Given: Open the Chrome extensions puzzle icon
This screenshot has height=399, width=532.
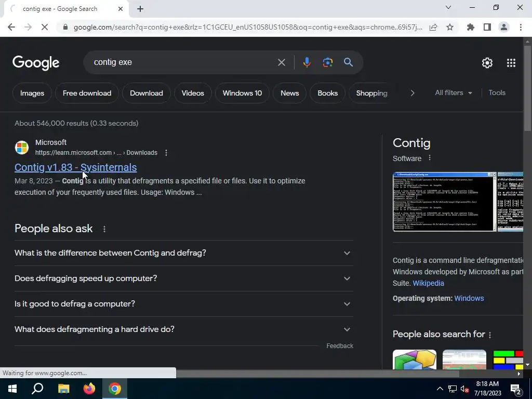Looking at the screenshot, I should (x=471, y=27).
